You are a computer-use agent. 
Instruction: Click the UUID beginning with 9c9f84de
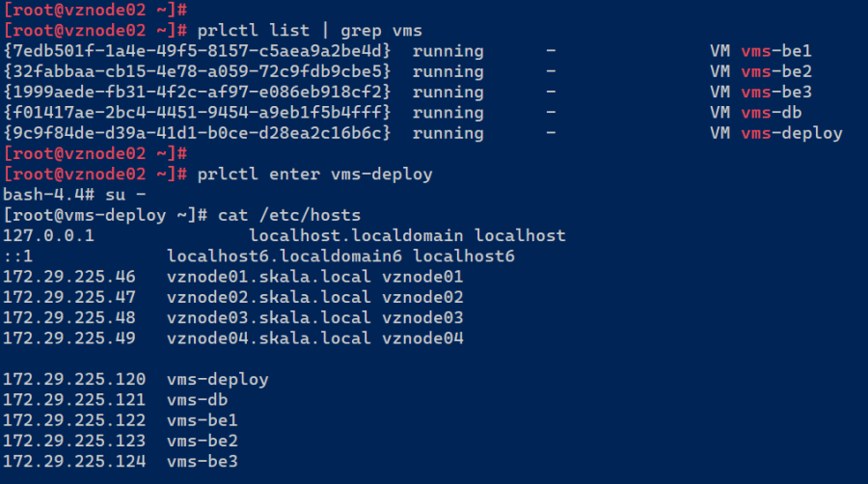click(x=198, y=133)
